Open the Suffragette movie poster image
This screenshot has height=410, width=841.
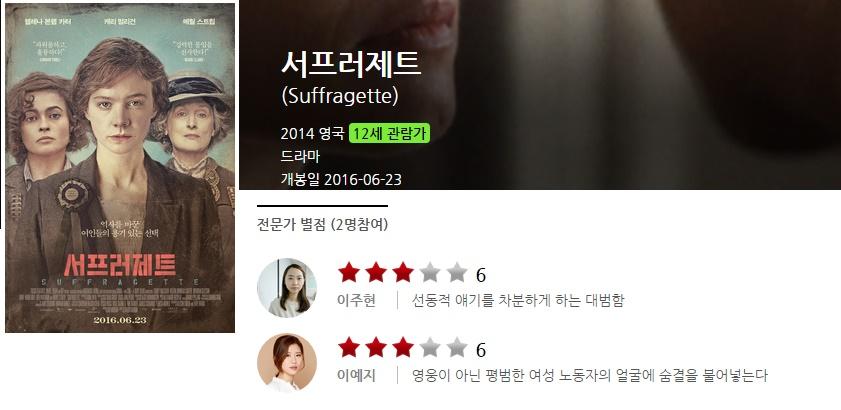tap(120, 168)
